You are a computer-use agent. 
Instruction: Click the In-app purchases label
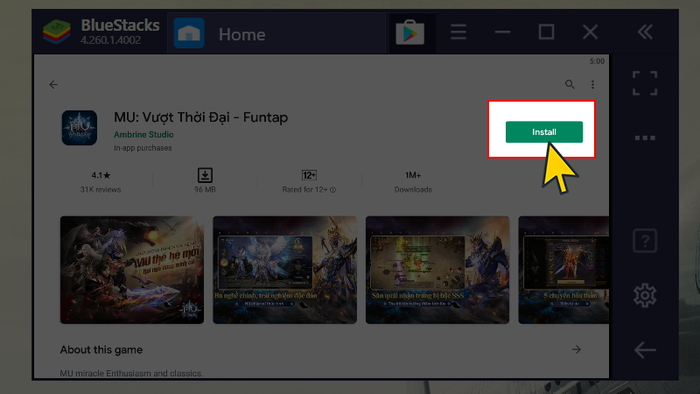142,148
